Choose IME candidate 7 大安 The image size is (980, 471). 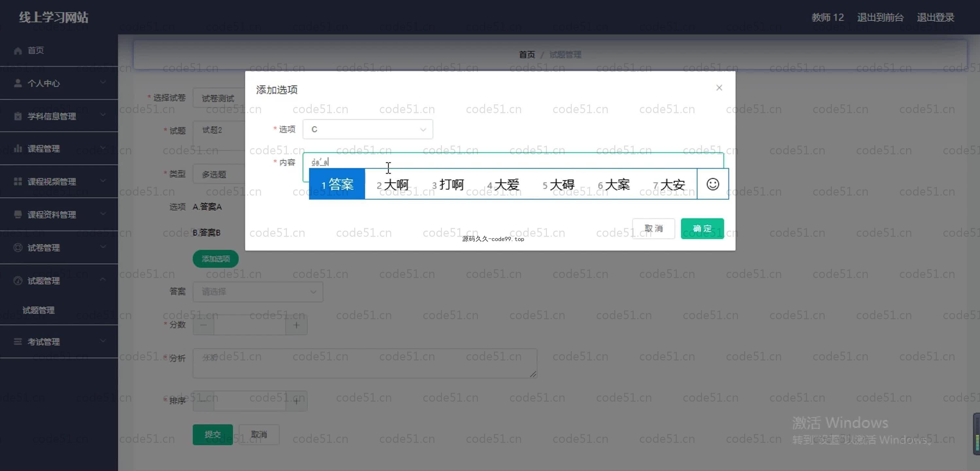coord(669,184)
